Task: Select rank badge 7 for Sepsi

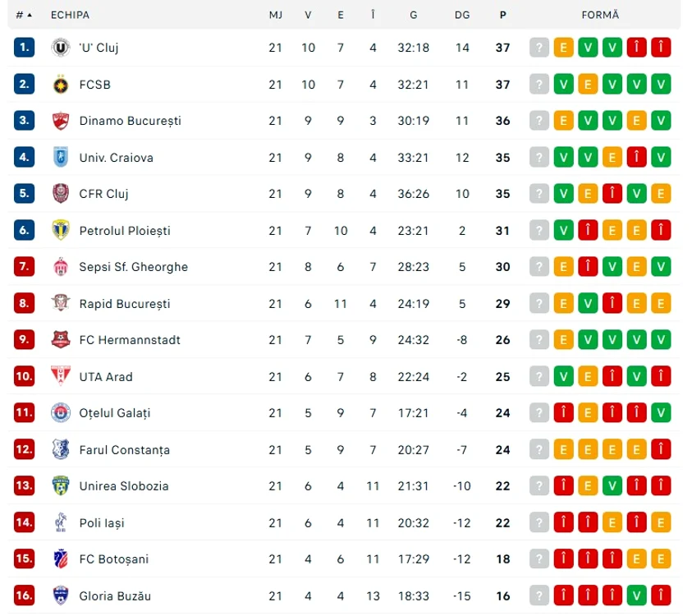Action: (24, 267)
